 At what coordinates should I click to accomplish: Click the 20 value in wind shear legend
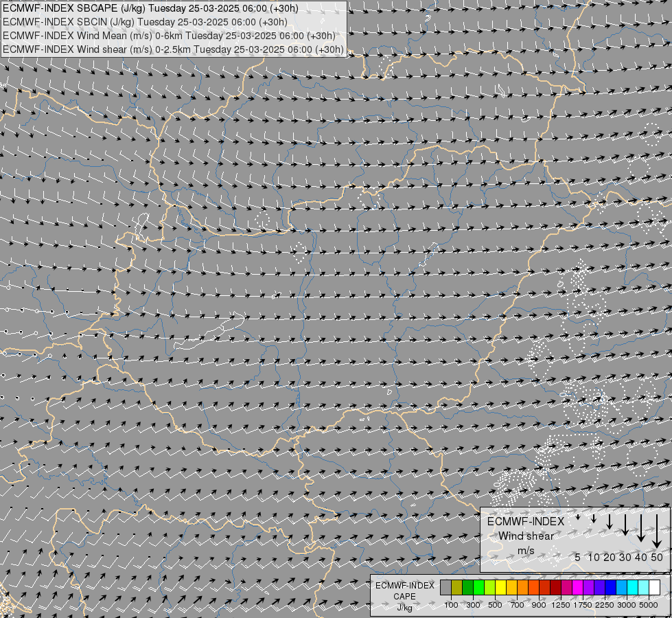point(610,557)
